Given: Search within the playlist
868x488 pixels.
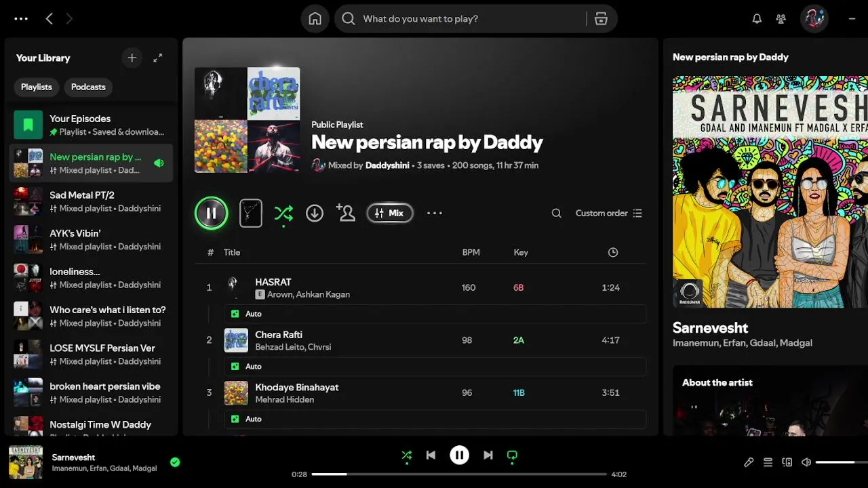Looking at the screenshot, I should (x=556, y=213).
